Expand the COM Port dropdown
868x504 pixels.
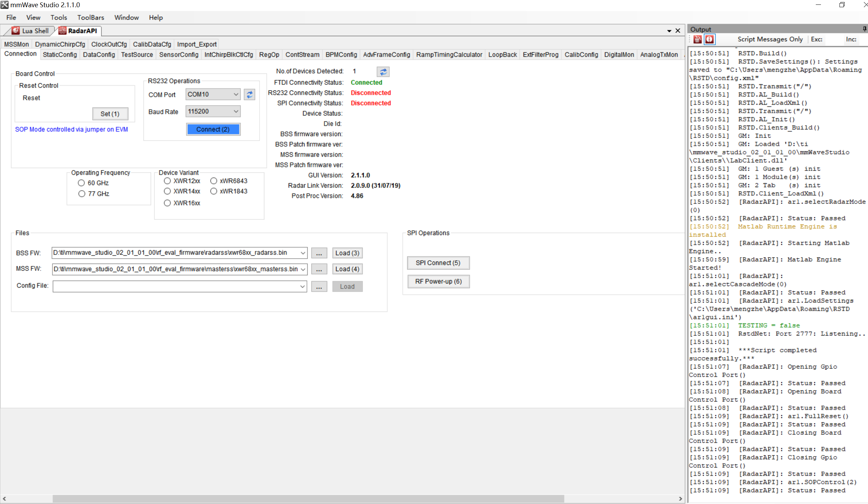point(236,94)
